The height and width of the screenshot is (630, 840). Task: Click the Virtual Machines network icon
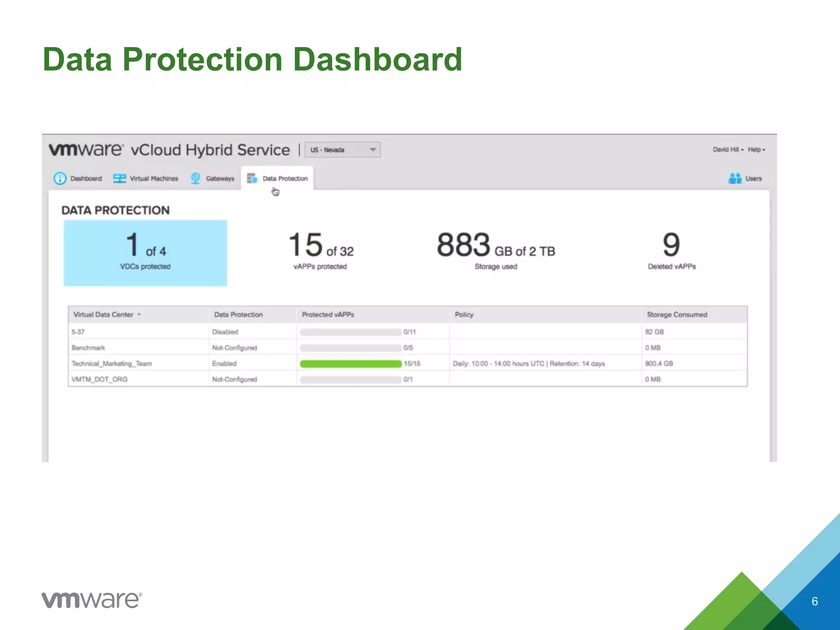(120, 178)
